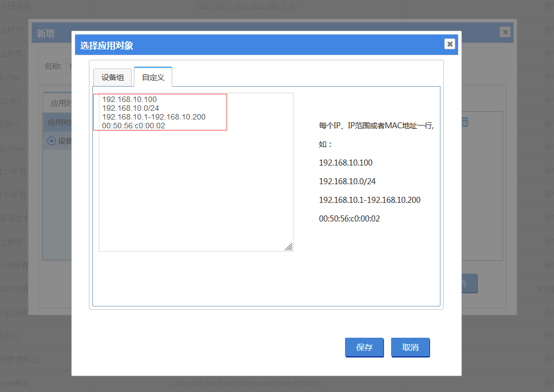Click the 00:50:56:c0:00:02 MAC line in textarea
Image resolution: width=554 pixels, height=392 pixels.
click(x=133, y=126)
